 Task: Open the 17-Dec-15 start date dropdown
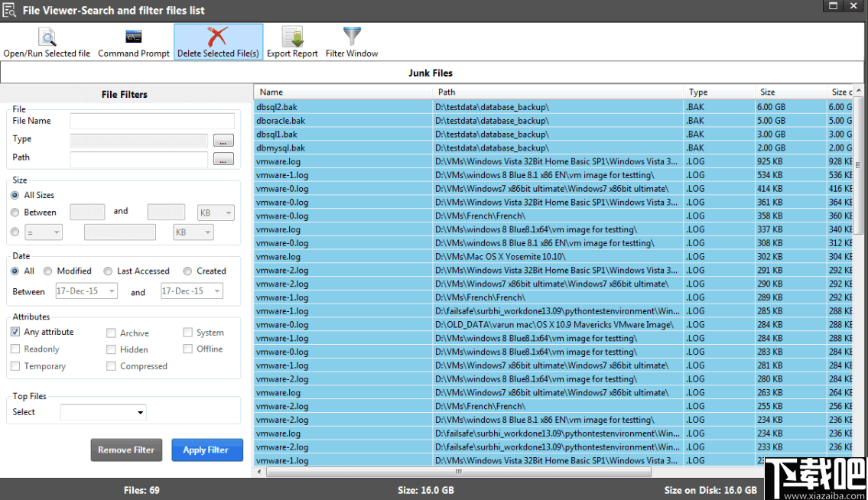click(86, 291)
